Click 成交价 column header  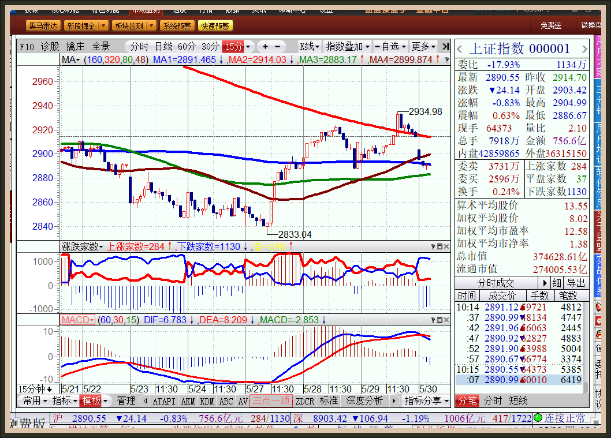click(502, 296)
